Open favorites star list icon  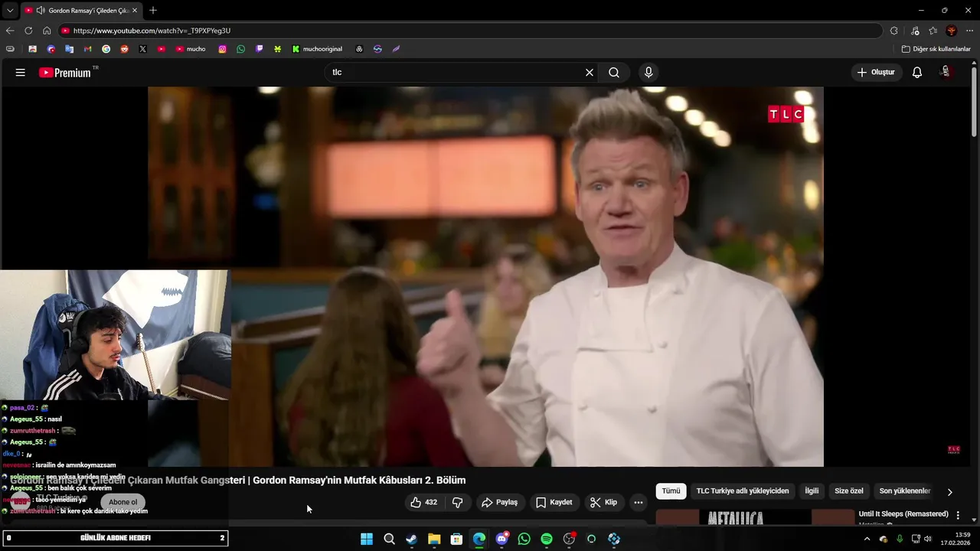coord(933,31)
